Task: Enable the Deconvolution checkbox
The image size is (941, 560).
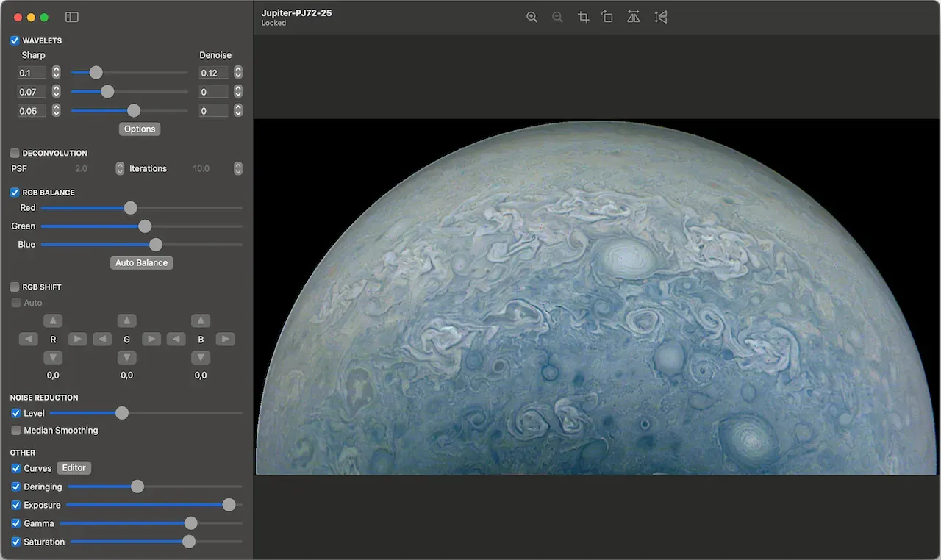Action: (x=15, y=153)
